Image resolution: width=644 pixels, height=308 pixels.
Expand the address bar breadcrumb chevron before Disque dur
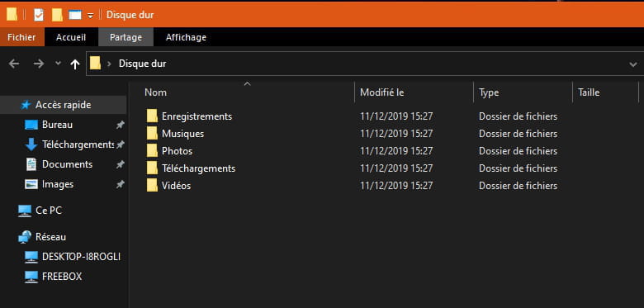click(109, 64)
